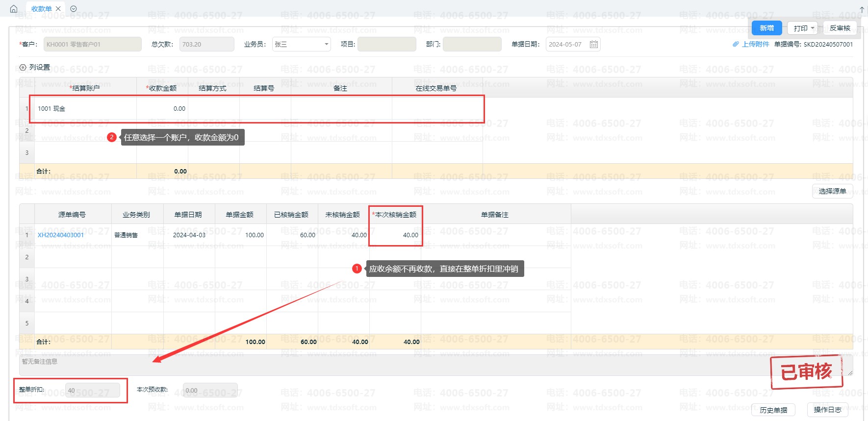Screen dimensions: 868x421
Task: Click the 项目 input field
Action: click(x=386, y=45)
